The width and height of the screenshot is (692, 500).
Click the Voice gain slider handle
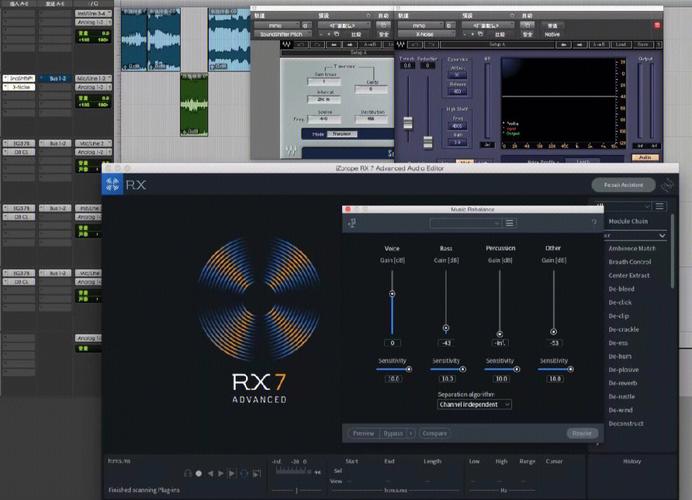click(x=392, y=294)
